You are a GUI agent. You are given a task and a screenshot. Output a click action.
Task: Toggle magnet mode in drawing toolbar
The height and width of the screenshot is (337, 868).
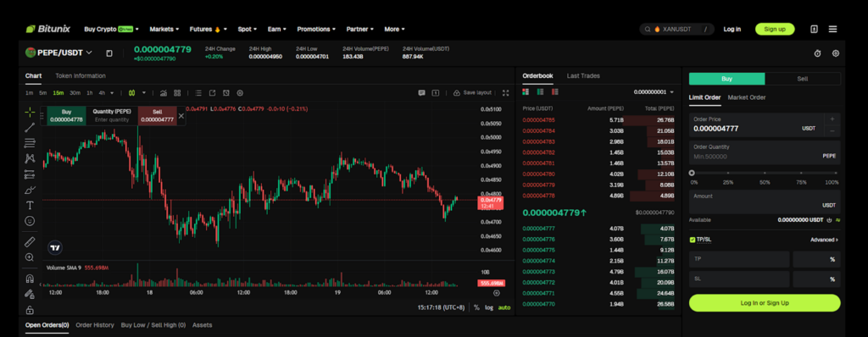tap(30, 279)
